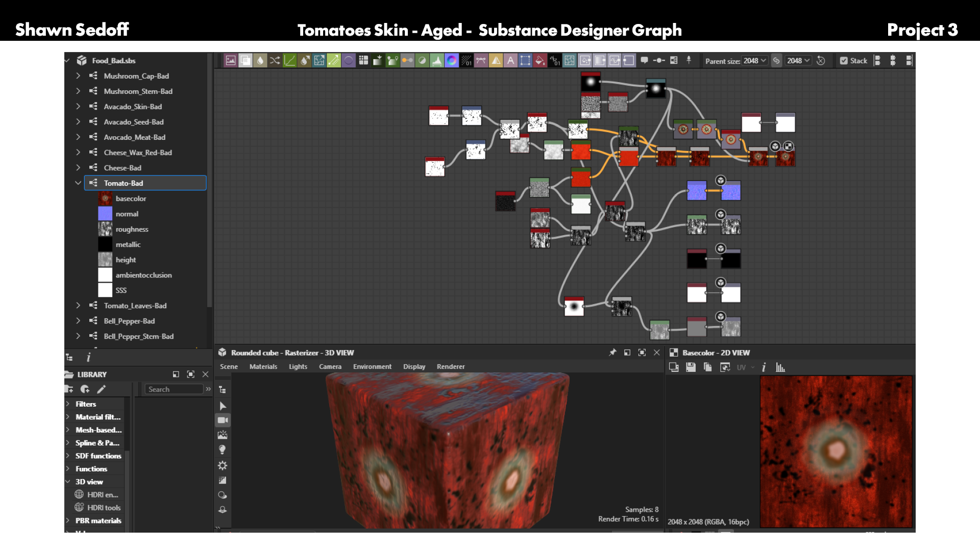This screenshot has height=551, width=980.
Task: Add a Transform 2D node (dashed square icon)
Action: 525,61
